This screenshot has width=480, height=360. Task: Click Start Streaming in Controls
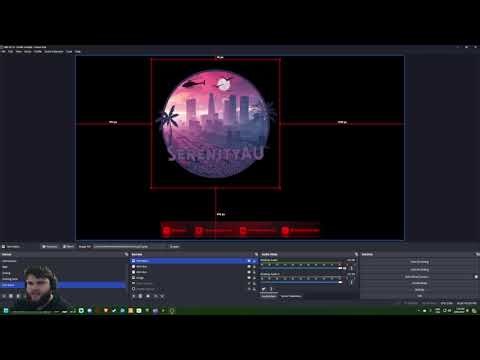419,262
